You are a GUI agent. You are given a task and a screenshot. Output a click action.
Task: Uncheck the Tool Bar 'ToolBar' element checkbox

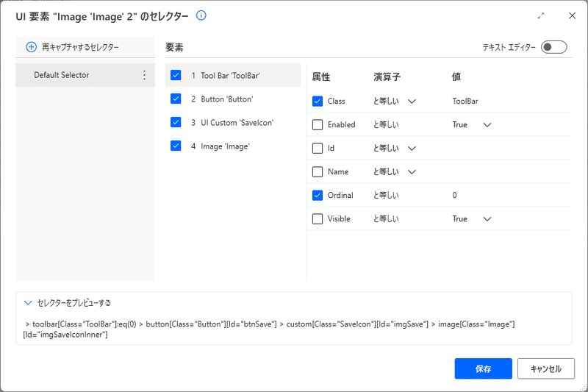[176, 75]
